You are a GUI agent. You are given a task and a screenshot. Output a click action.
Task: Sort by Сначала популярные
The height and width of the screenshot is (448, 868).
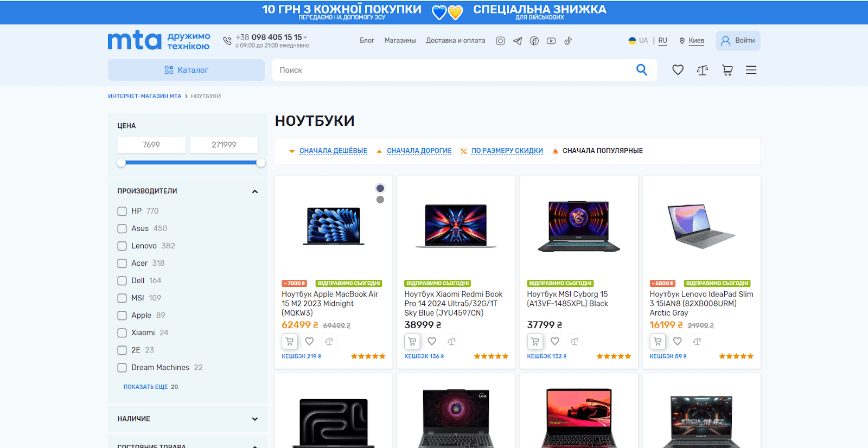click(602, 151)
